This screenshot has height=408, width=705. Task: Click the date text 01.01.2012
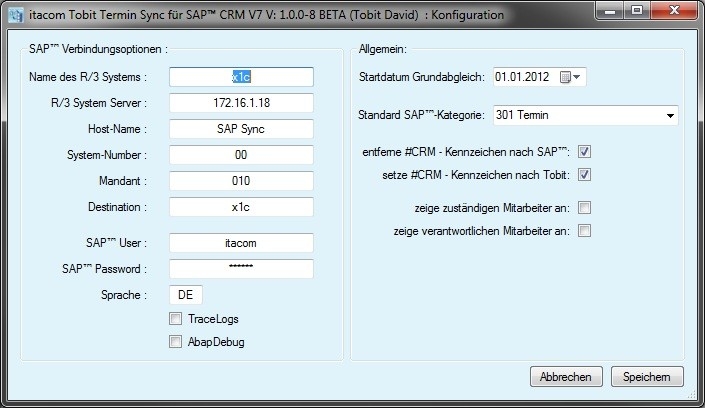coord(522,77)
